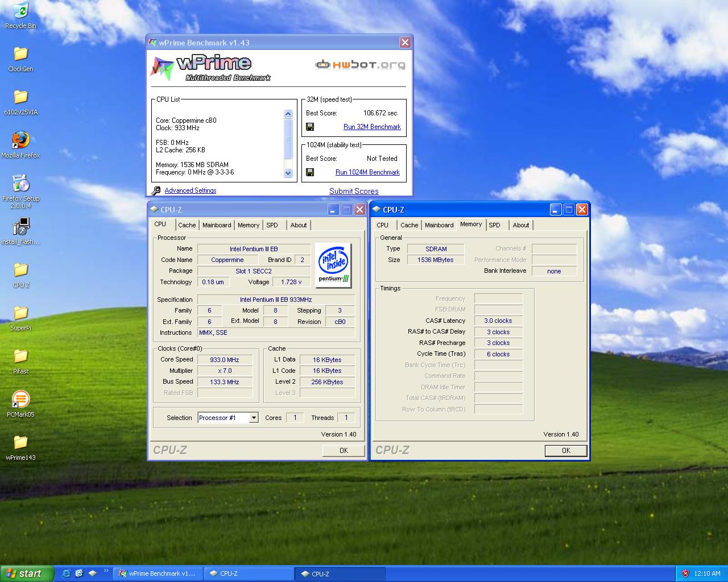
Task: Click Internet Explorer quick launch icon
Action: coord(66,573)
